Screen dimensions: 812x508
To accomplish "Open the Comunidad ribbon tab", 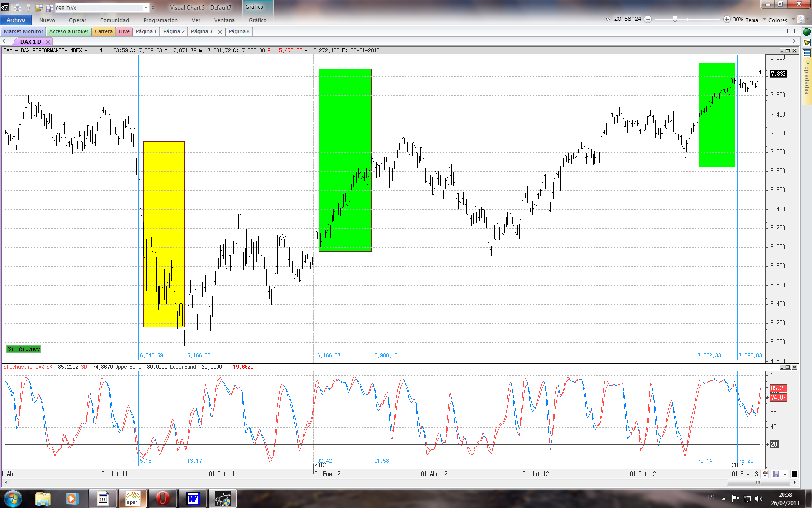I will (115, 20).
